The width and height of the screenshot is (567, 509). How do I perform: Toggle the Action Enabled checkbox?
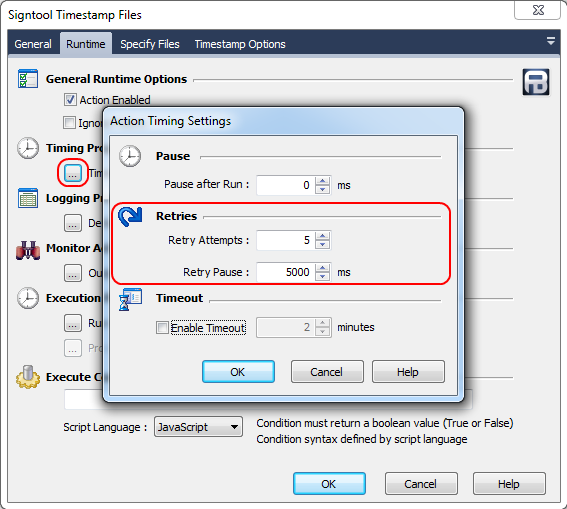(70, 100)
